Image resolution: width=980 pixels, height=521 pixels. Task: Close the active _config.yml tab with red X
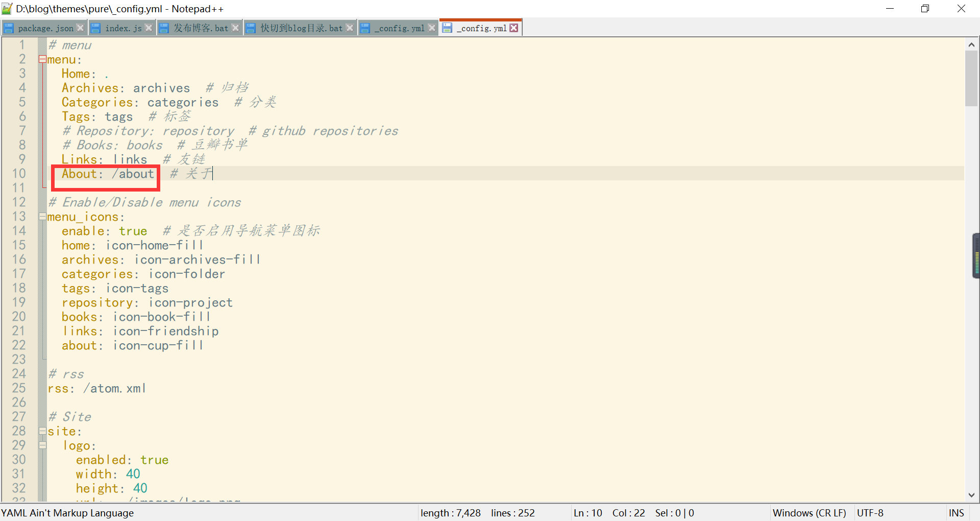[x=514, y=28]
